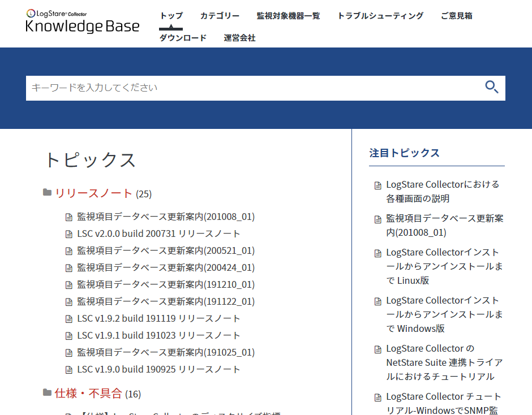532x415 pixels.
Task: Open sidebar NetStare Suite 連携トライアル tutorial
Action: pos(444,362)
